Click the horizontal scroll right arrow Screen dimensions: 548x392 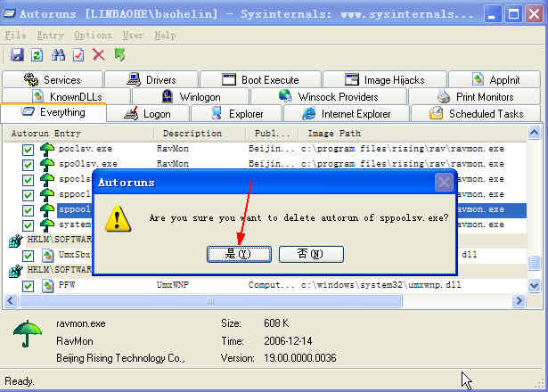coord(519,300)
